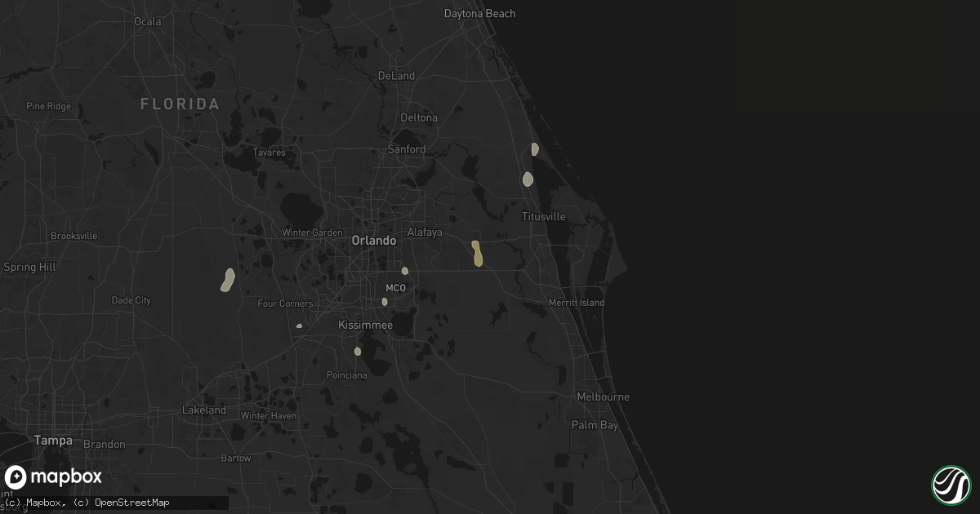
Task: Select the Brooksville label
Action: 74,236
